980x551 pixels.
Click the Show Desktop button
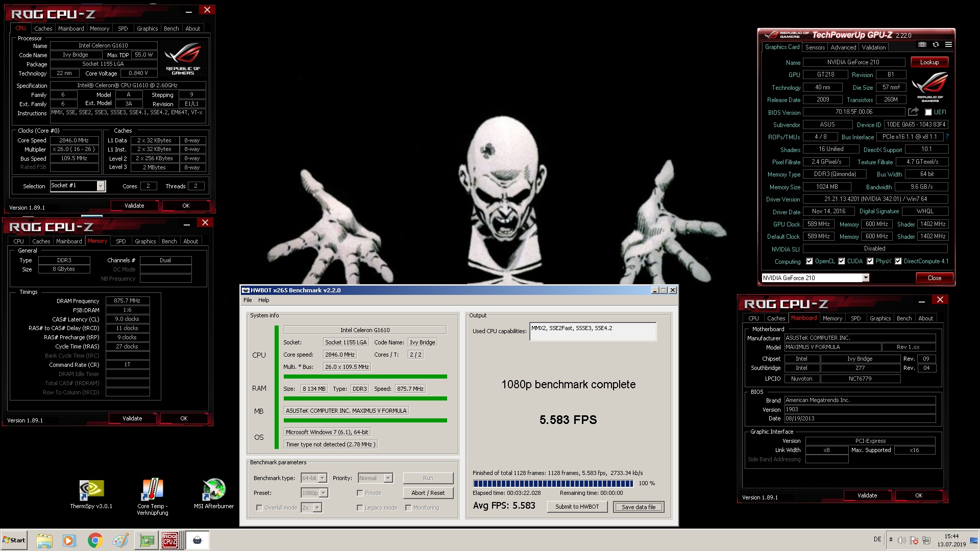click(974, 540)
